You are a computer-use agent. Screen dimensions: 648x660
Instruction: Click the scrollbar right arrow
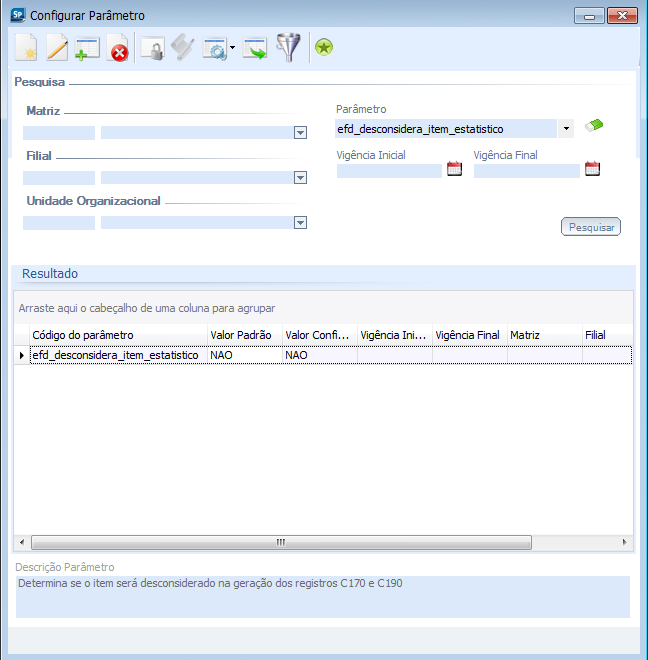pyautogui.click(x=625, y=542)
